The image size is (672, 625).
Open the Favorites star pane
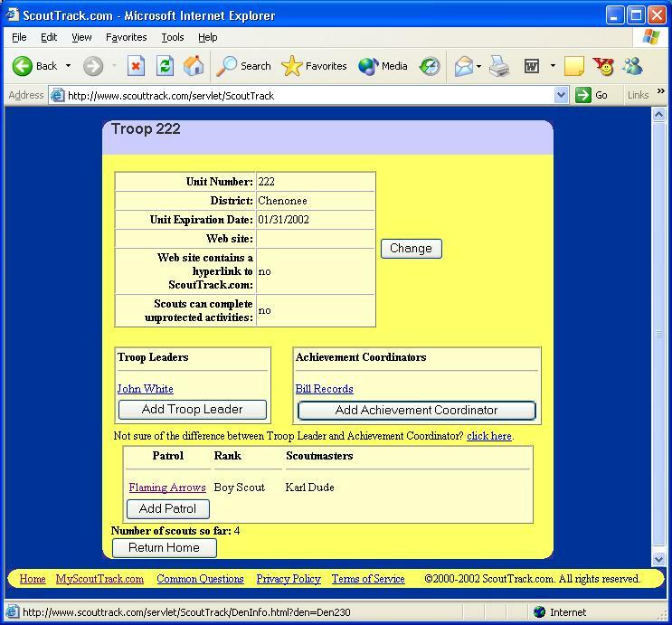pyautogui.click(x=314, y=66)
